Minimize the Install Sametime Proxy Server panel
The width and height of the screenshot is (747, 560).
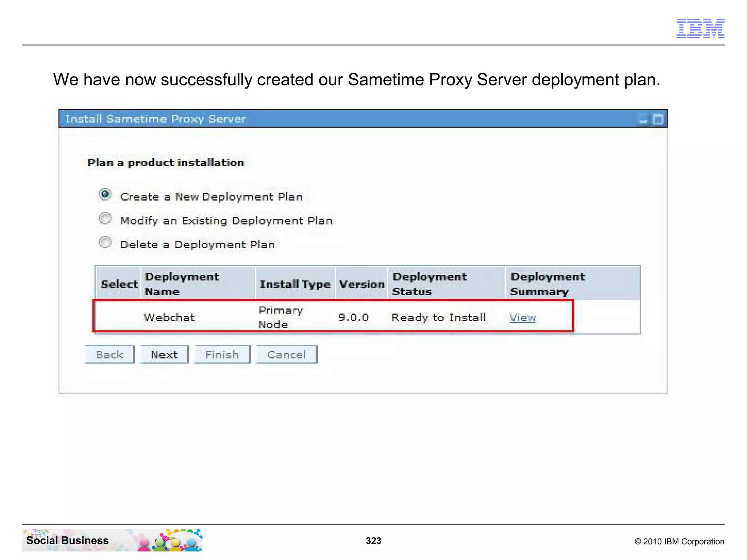click(643, 120)
